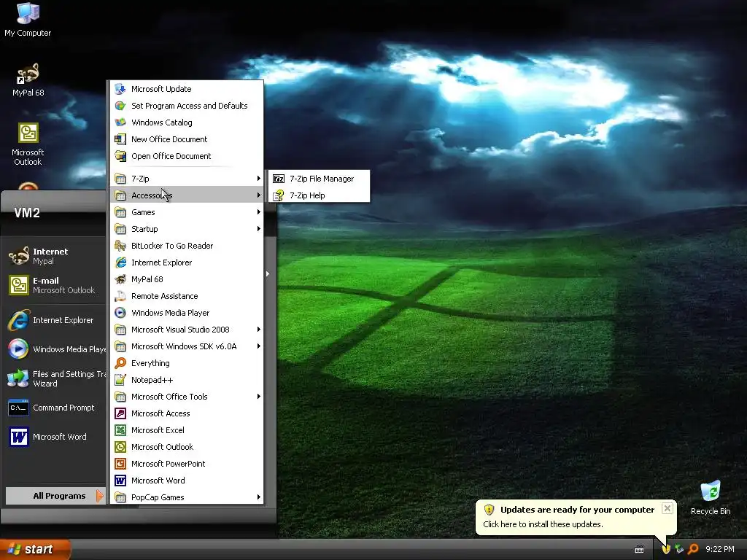The image size is (747, 560).
Task: Click the Open Office Document icon
Action: point(120,156)
